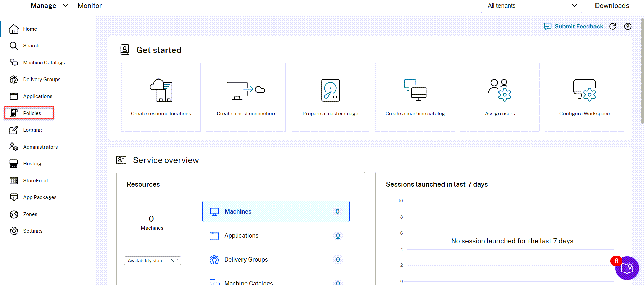644x285 pixels.
Task: Open the help question mark icon
Action: click(x=628, y=26)
